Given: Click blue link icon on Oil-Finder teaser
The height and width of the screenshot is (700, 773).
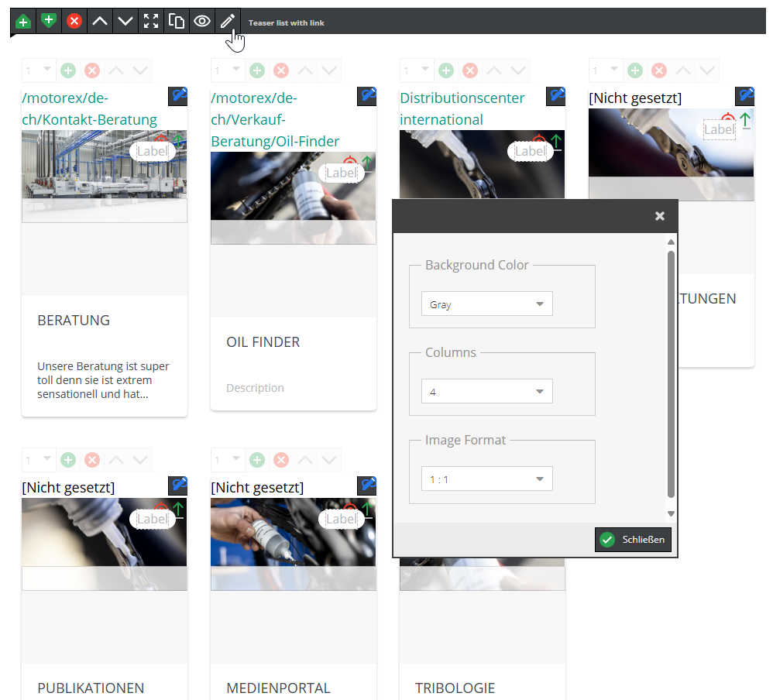Looking at the screenshot, I should pos(366,96).
